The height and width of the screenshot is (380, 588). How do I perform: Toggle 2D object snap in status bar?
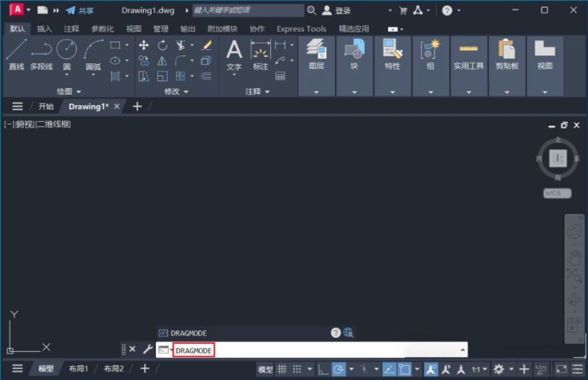tap(405, 369)
